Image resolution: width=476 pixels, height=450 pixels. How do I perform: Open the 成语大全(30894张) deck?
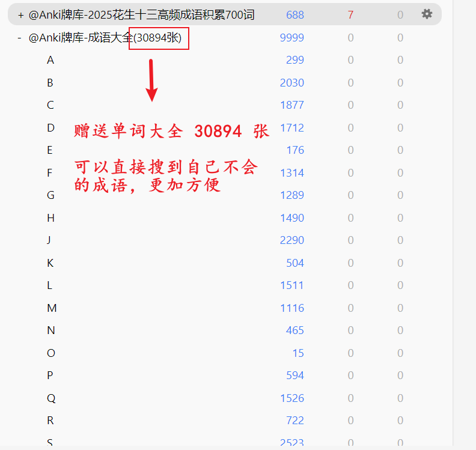pyautogui.click(x=105, y=38)
